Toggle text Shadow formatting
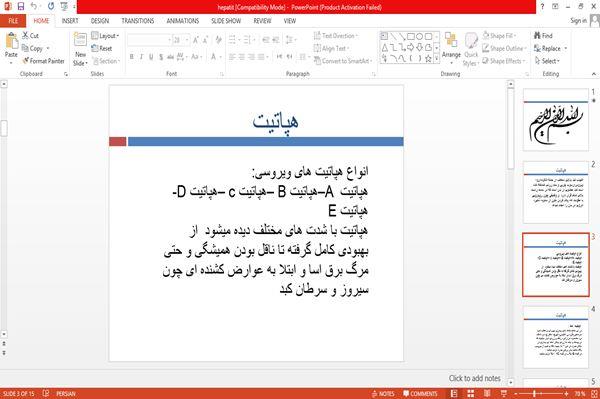This screenshot has width=600, height=399. [161, 57]
